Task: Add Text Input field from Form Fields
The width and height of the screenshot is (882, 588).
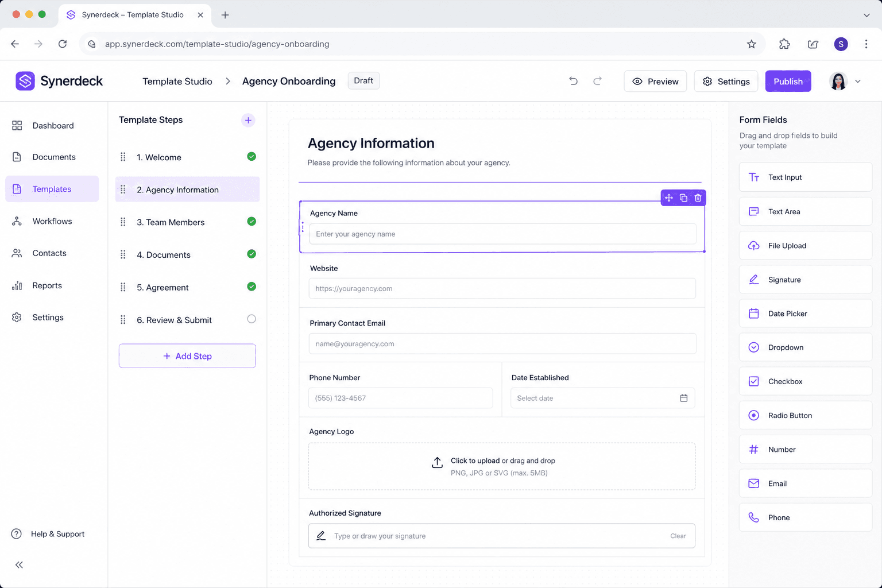Action: pos(806,177)
